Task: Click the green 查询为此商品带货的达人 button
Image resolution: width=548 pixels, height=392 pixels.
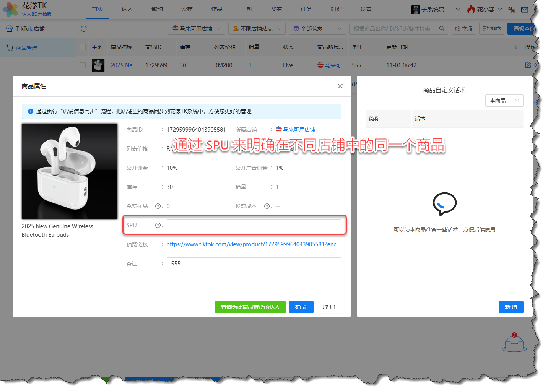Action: point(250,307)
